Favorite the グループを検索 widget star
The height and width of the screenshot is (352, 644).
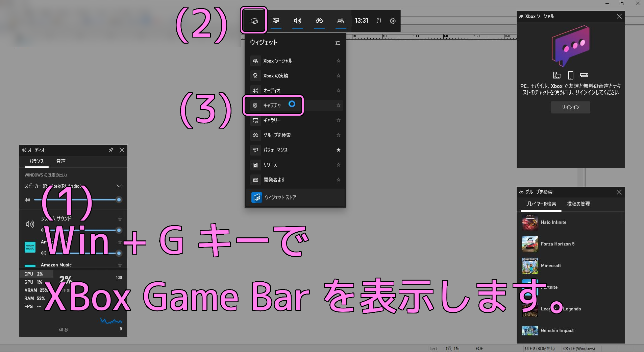coord(338,135)
